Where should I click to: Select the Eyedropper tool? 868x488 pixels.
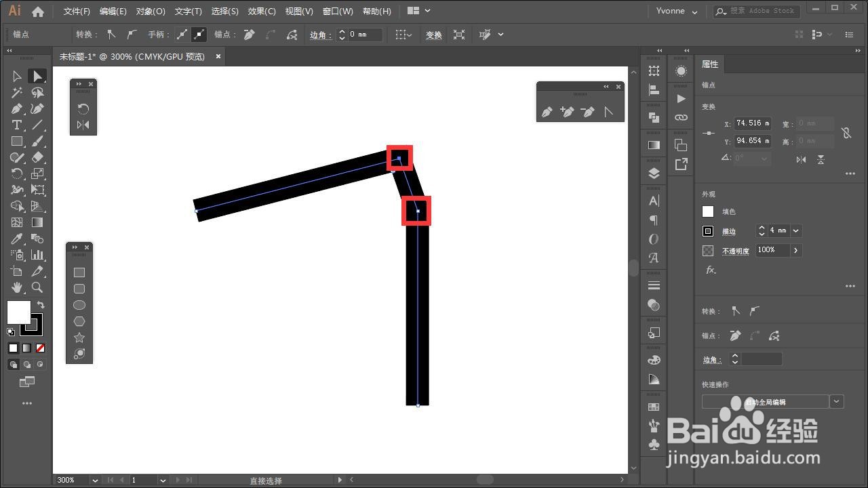(x=17, y=239)
